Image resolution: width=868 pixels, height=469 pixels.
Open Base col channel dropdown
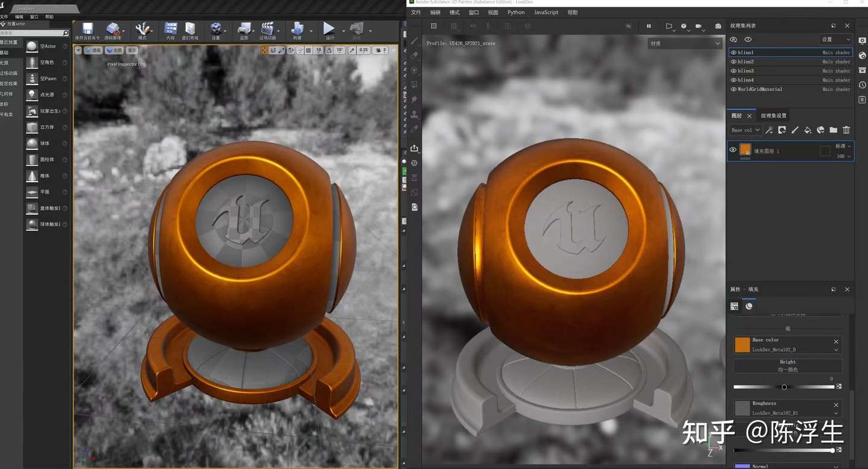[x=746, y=130]
